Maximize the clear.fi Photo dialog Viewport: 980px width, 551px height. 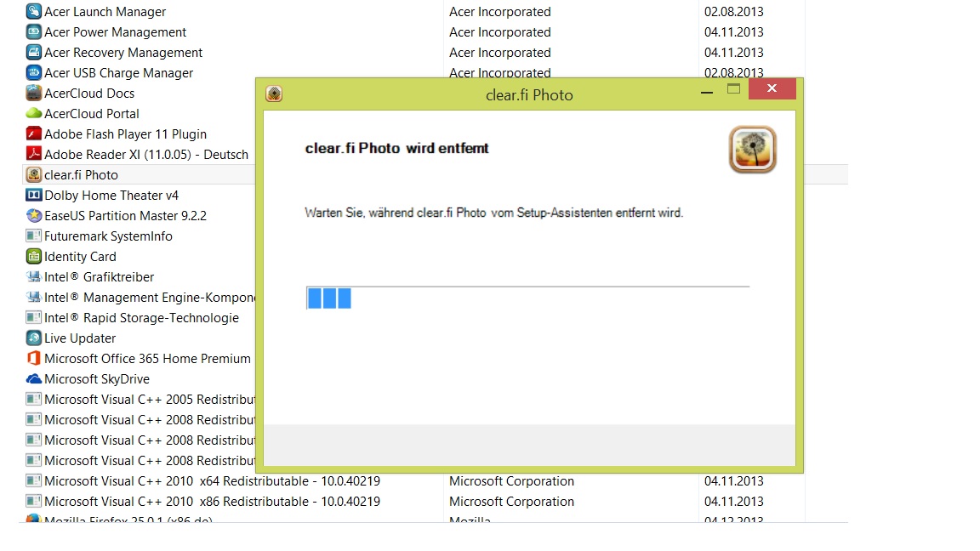pos(734,89)
